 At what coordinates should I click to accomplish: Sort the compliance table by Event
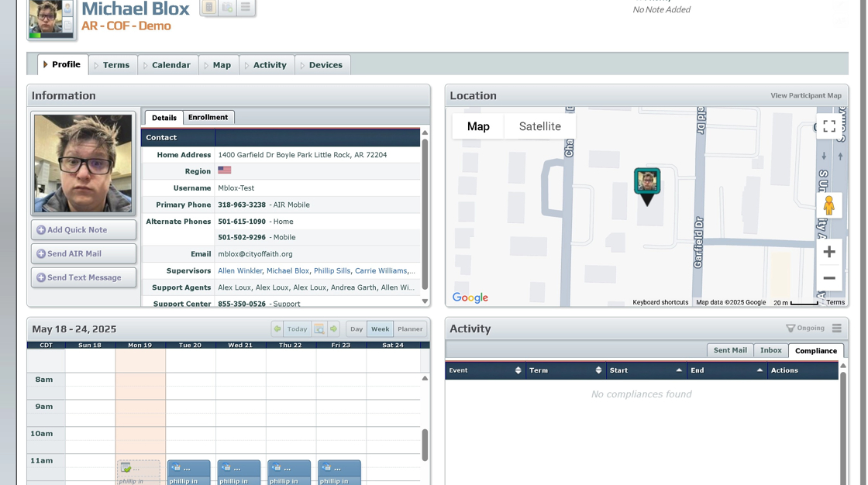click(x=485, y=370)
